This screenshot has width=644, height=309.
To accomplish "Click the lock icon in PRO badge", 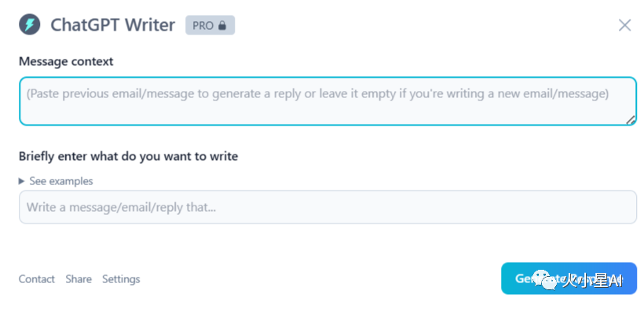I will click(x=222, y=26).
